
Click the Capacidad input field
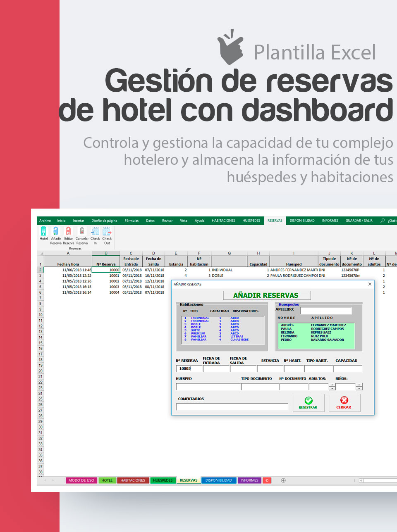[348, 368]
